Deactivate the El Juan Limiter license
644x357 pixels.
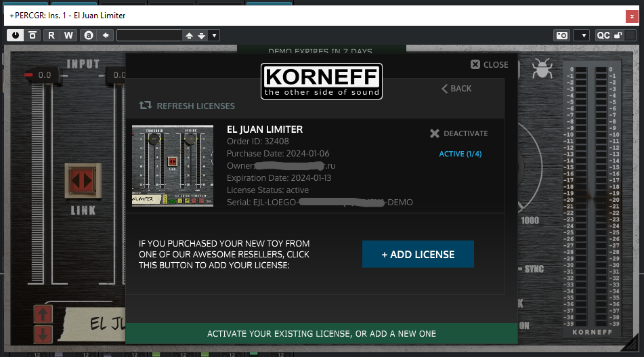(459, 133)
